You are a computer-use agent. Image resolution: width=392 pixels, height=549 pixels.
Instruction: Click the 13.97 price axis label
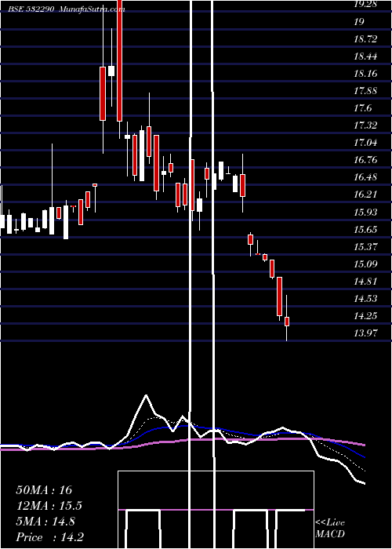pos(365,333)
